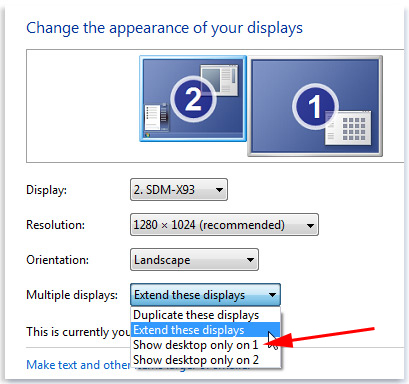409x384 pixels.
Task: Open the Resolution dropdown 1280 × 1024
Action: (x=224, y=225)
